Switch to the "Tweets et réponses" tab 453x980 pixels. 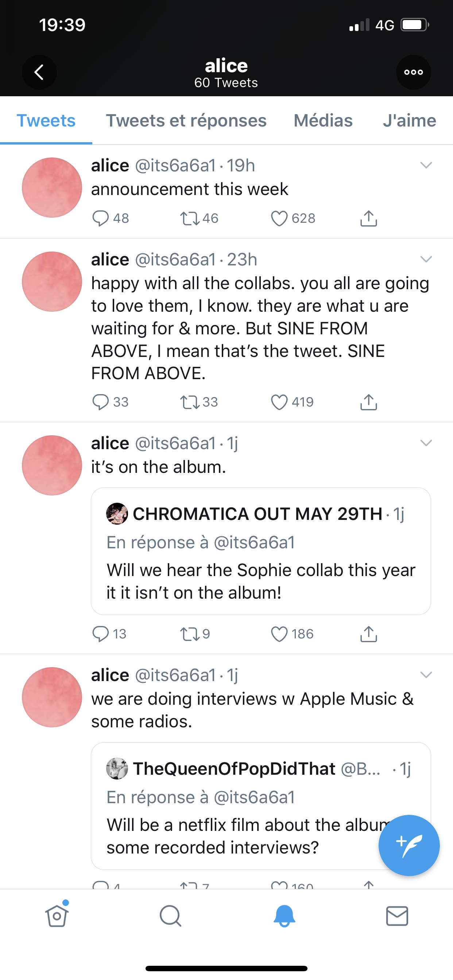point(186,121)
